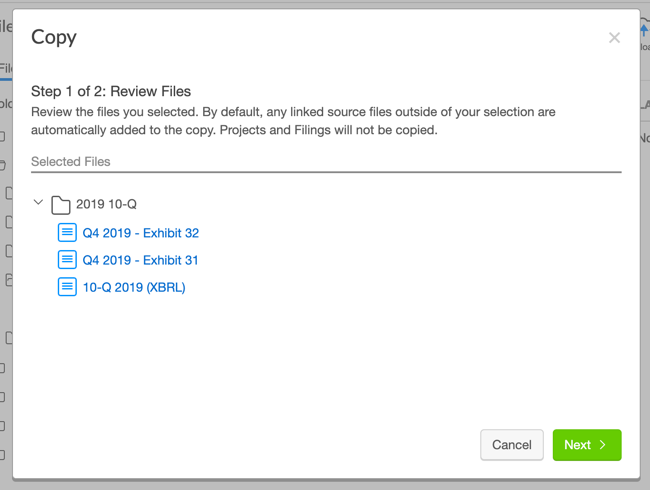
Task: Click the Copy dialog title
Action: [x=54, y=38]
